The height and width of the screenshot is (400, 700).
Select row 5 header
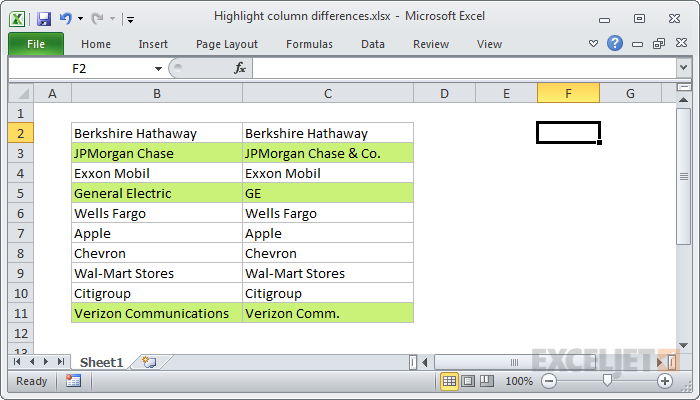[21, 193]
